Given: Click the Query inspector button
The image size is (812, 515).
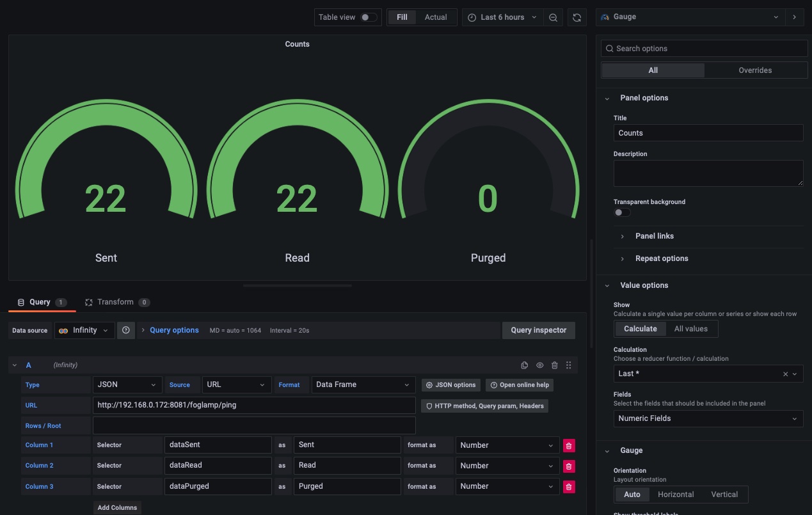Looking at the screenshot, I should click(538, 330).
